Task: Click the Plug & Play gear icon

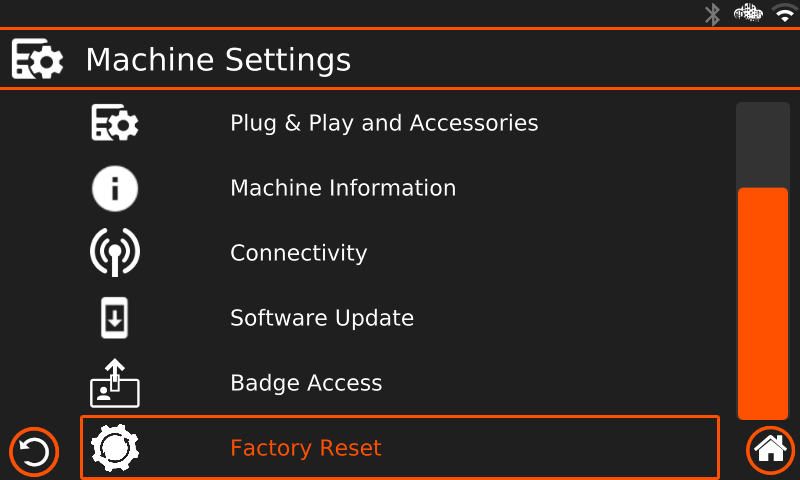Action: 115,122
